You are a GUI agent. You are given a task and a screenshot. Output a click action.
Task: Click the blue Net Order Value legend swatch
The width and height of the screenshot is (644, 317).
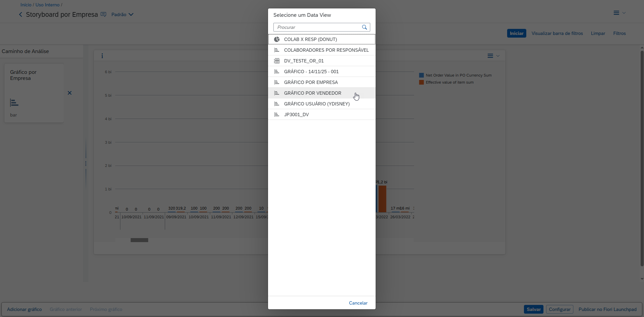[x=421, y=75]
